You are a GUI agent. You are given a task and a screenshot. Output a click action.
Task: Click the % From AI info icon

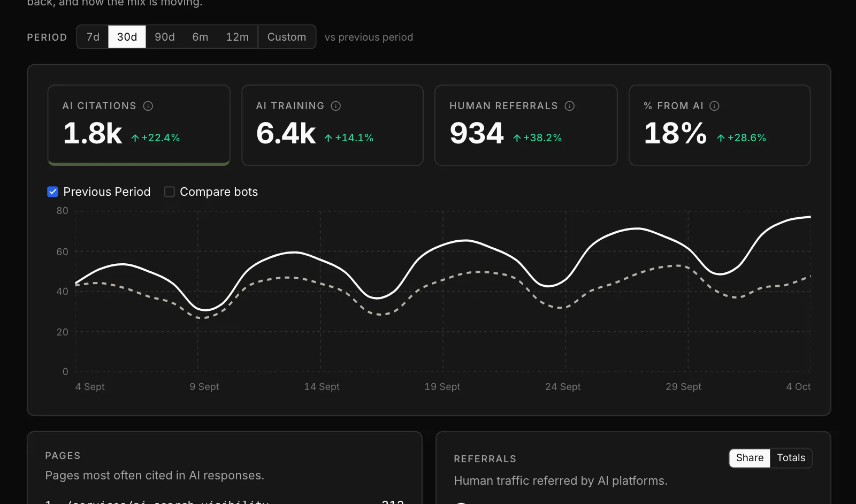pos(715,106)
